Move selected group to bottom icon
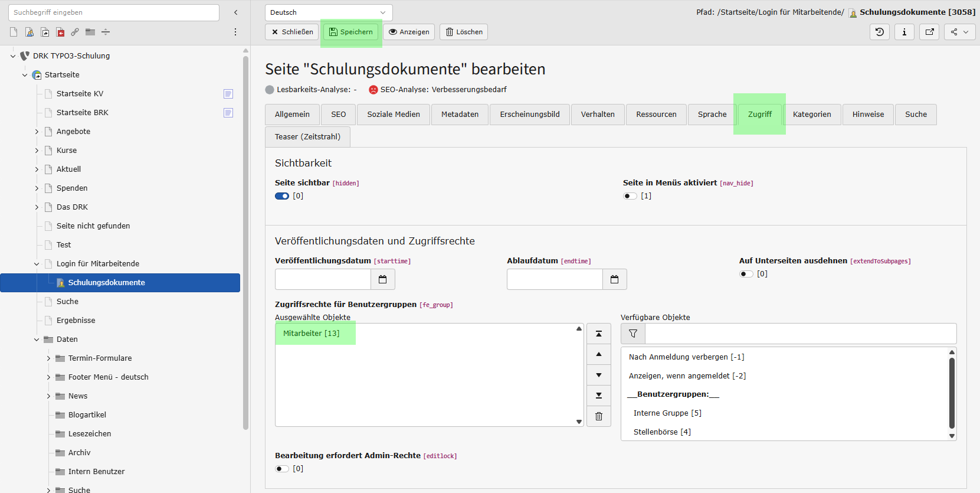Image resolution: width=980 pixels, height=493 pixels. click(x=599, y=396)
